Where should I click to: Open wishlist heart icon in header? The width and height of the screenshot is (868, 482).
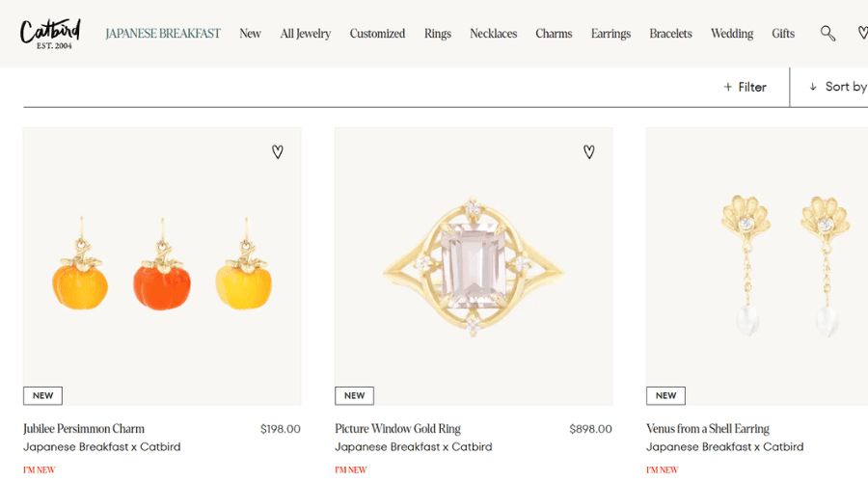click(x=863, y=33)
